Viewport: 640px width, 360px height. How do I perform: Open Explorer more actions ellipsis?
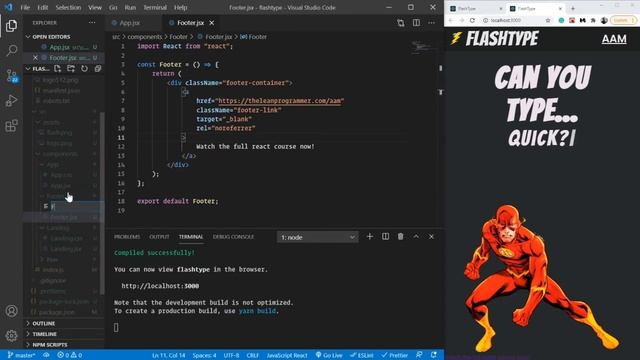[92, 23]
